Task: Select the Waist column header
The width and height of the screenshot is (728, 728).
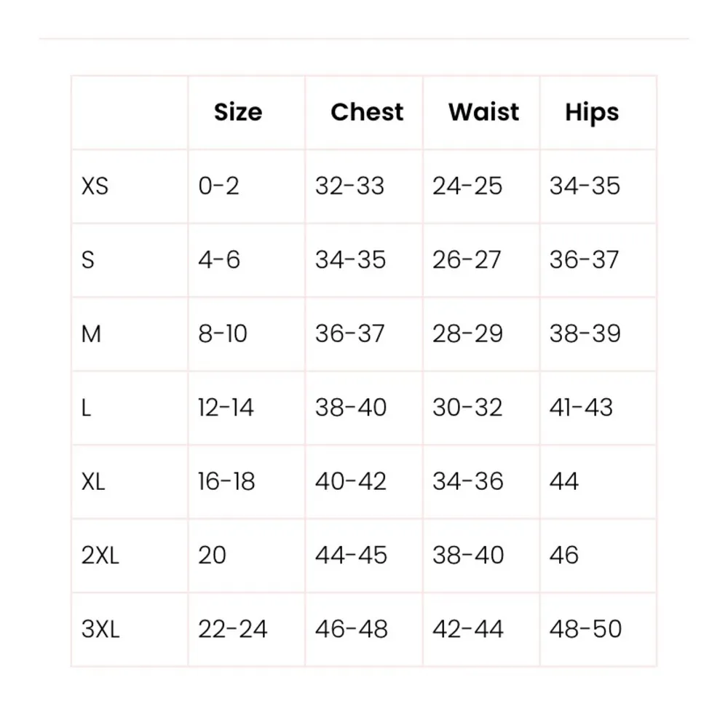Action: click(x=483, y=112)
